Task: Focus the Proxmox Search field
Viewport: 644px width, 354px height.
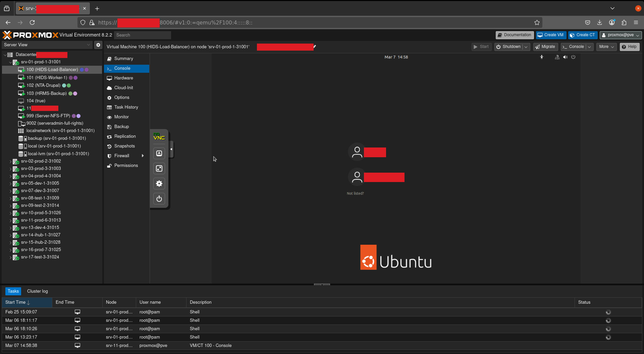Action: coord(143,35)
